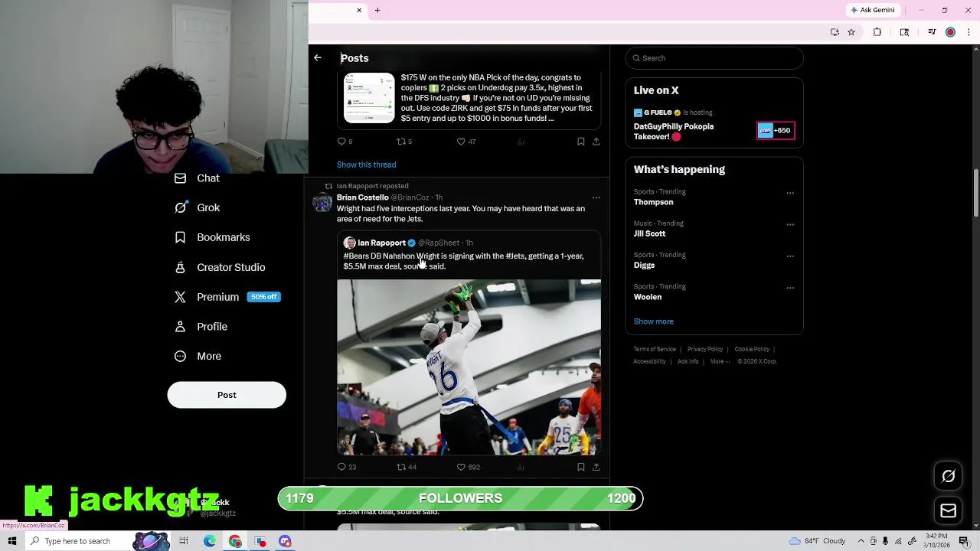The height and width of the screenshot is (551, 980).
Task: Open Grok from the sidebar
Action: [x=198, y=208]
